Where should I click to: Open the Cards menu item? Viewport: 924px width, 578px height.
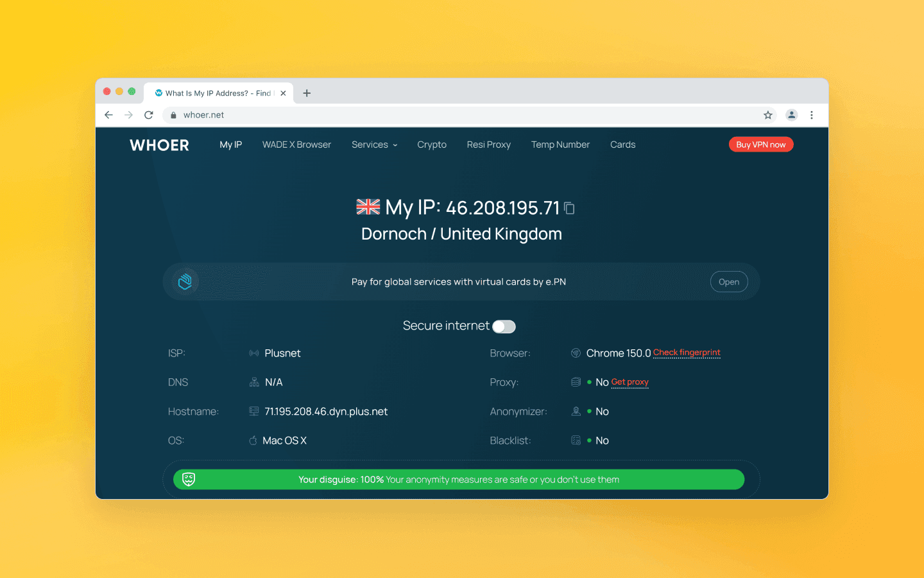click(623, 144)
